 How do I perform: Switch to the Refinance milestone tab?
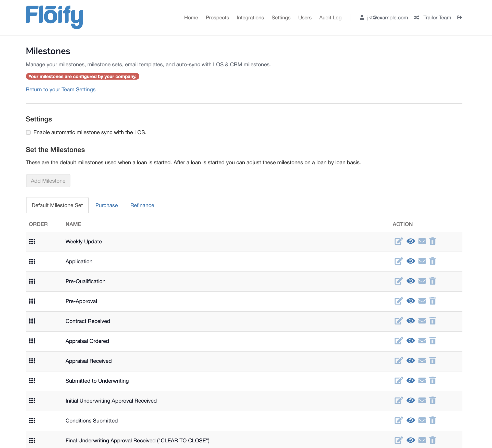(x=142, y=205)
